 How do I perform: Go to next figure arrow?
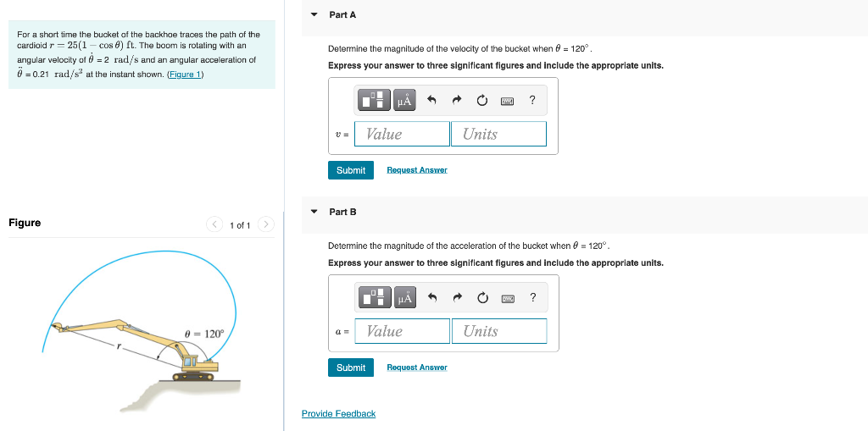pyautogui.click(x=266, y=224)
